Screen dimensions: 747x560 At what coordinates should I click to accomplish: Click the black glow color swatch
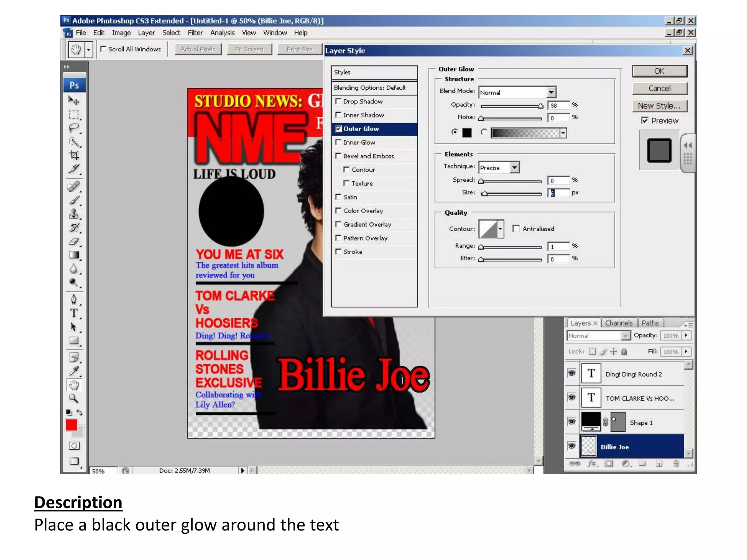click(467, 133)
